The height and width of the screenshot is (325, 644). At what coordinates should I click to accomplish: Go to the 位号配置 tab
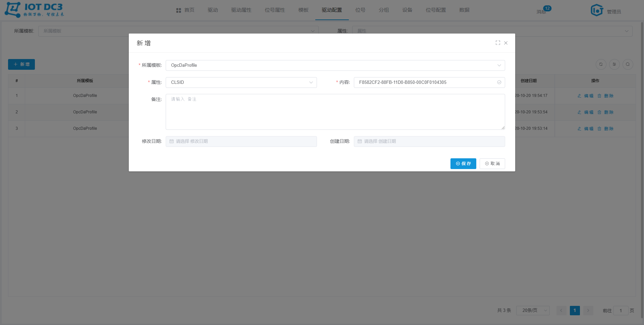[436, 10]
